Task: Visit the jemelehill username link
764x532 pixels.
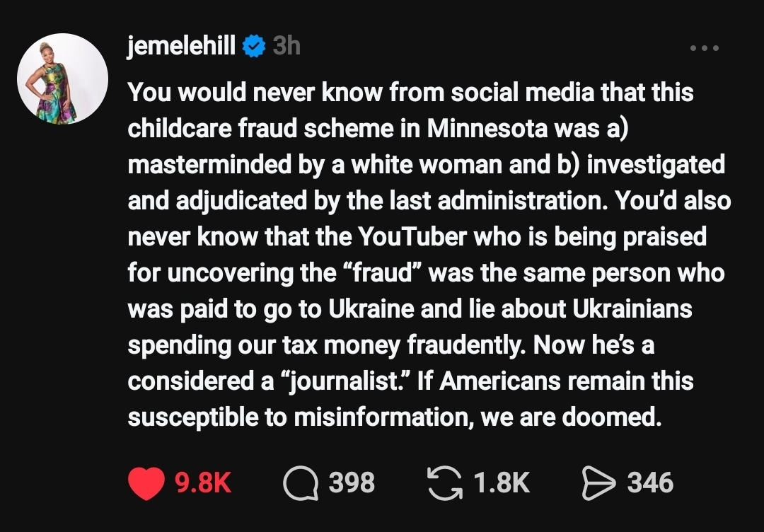Action: (181, 46)
